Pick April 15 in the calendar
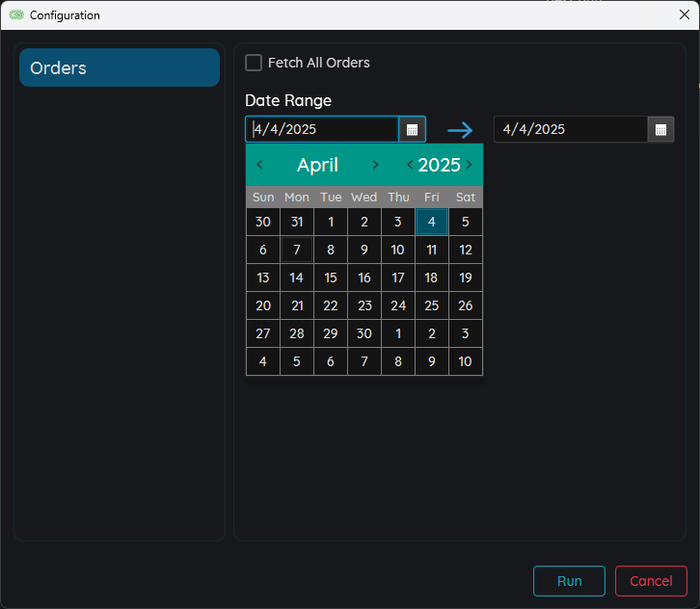Screen dimensions: 700x609 click(x=331, y=278)
